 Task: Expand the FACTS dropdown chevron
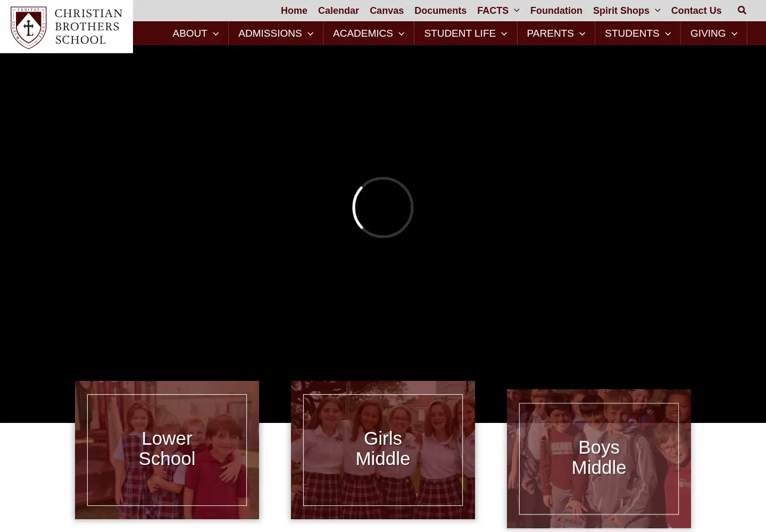pyautogui.click(x=517, y=11)
